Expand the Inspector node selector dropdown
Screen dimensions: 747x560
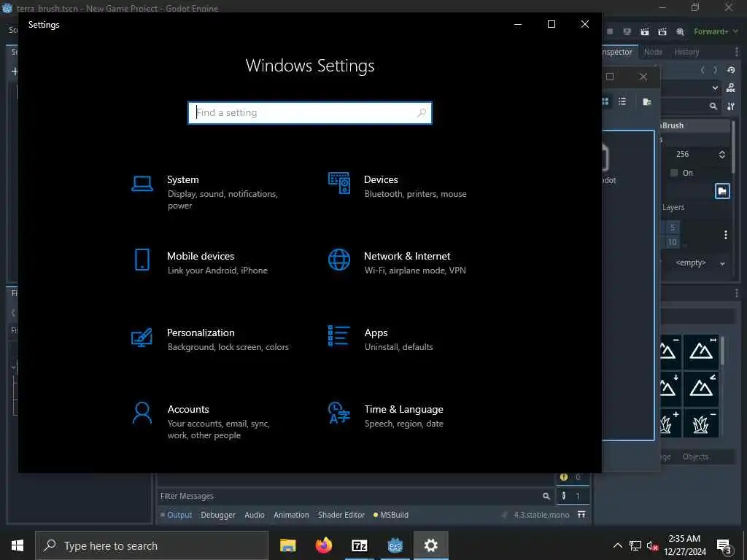(x=715, y=88)
